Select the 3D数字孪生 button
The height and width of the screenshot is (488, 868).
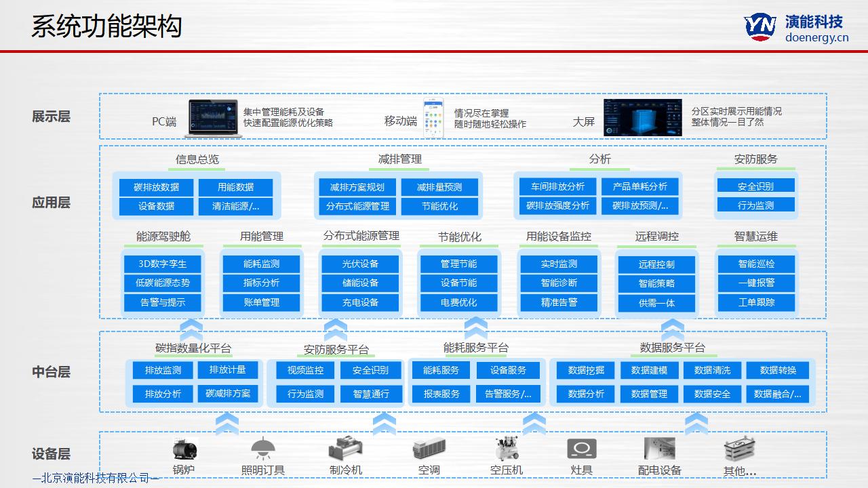pyautogui.click(x=162, y=264)
